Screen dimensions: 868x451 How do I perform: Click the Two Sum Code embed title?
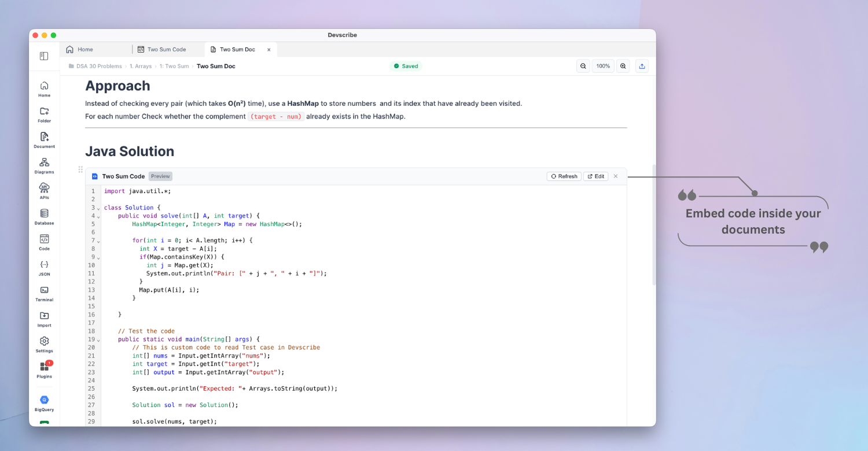pyautogui.click(x=123, y=176)
